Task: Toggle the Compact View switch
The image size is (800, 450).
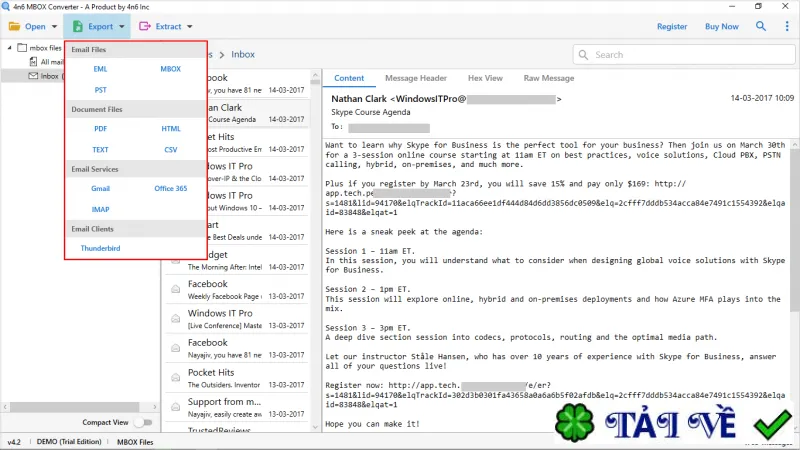Action: (x=143, y=422)
